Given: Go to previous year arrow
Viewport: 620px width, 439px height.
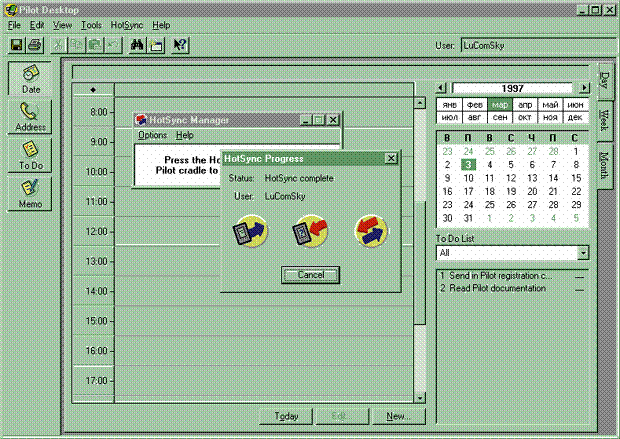Looking at the screenshot, I should (441, 88).
